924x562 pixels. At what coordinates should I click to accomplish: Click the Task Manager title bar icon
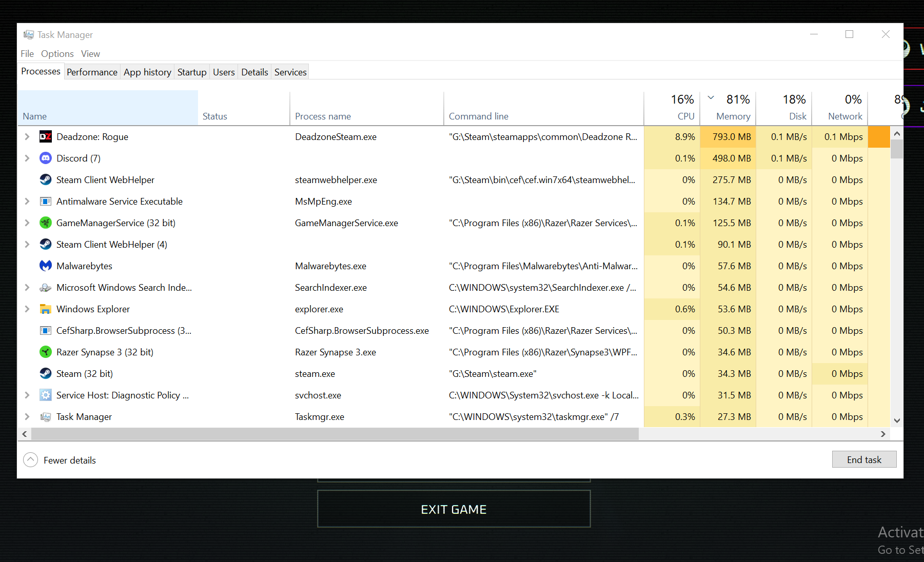click(29, 34)
